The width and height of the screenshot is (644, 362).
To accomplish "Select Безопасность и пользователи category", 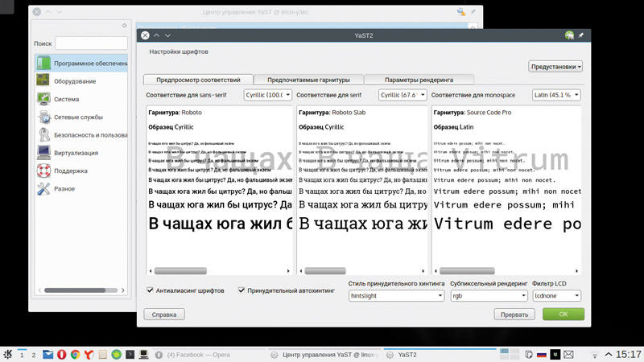I will coord(81,134).
